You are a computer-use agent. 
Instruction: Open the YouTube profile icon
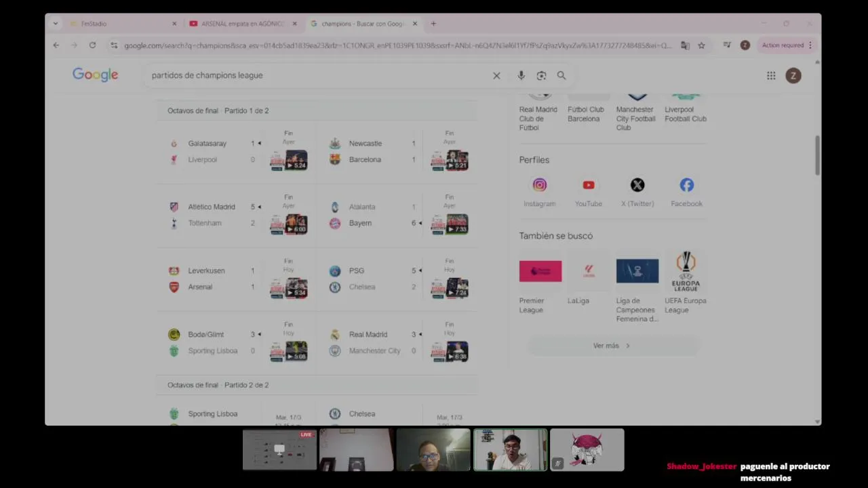(x=589, y=185)
